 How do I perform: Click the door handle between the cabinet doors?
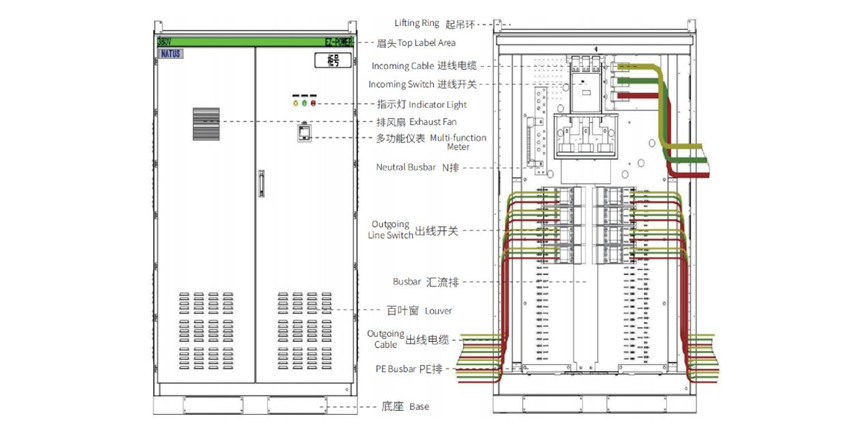261,183
